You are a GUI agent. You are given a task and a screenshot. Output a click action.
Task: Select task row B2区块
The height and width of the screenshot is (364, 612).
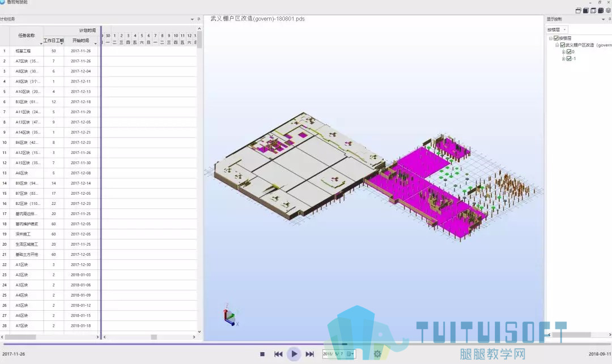click(50, 203)
